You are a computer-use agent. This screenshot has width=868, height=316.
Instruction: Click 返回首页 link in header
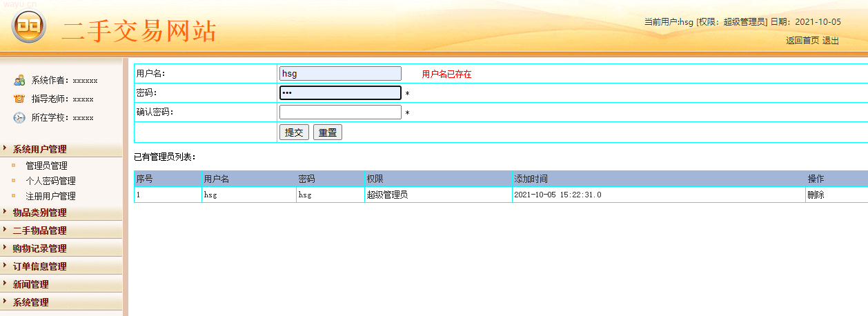(x=802, y=41)
